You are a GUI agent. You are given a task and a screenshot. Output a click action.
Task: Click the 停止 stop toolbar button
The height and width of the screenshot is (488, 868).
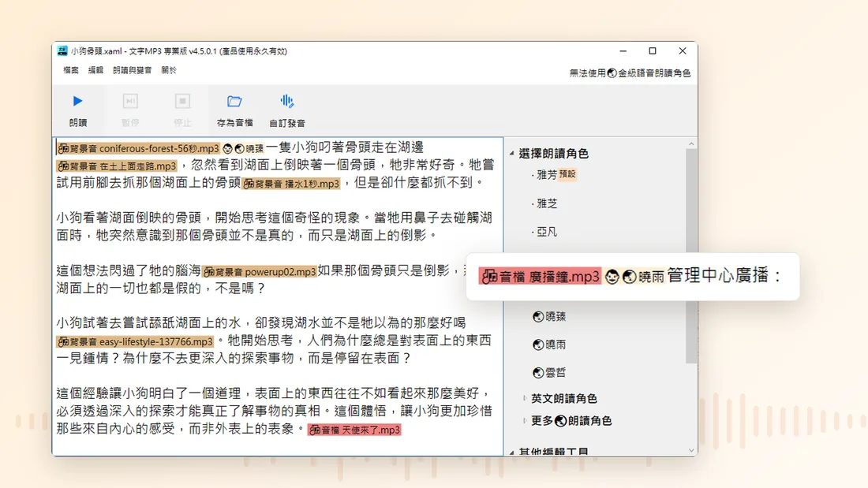pyautogui.click(x=183, y=110)
